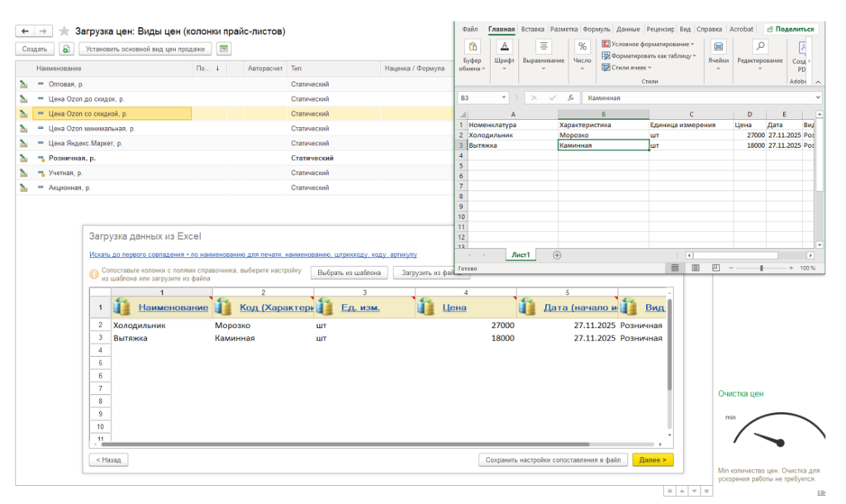Switch Excel to Page Break Preview icon
Screen dimensions: 846x504
(x=715, y=269)
